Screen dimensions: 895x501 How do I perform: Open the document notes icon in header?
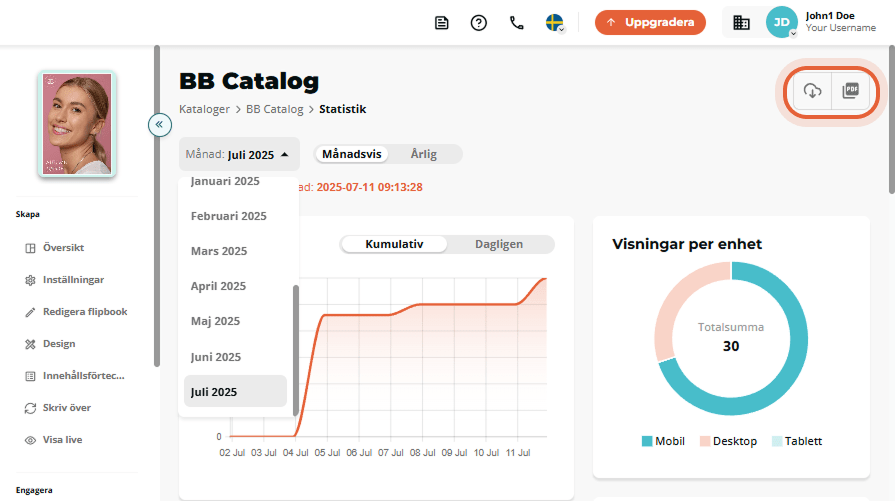pyautogui.click(x=441, y=23)
